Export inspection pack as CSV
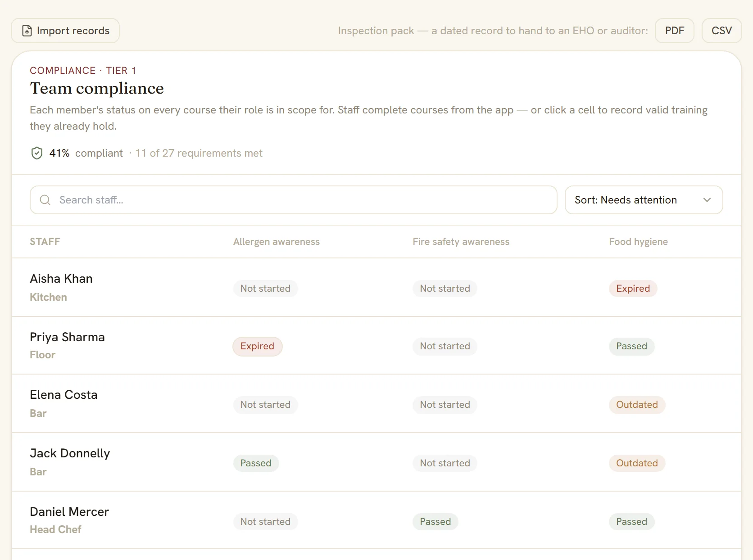This screenshot has width=753, height=560. 721,31
